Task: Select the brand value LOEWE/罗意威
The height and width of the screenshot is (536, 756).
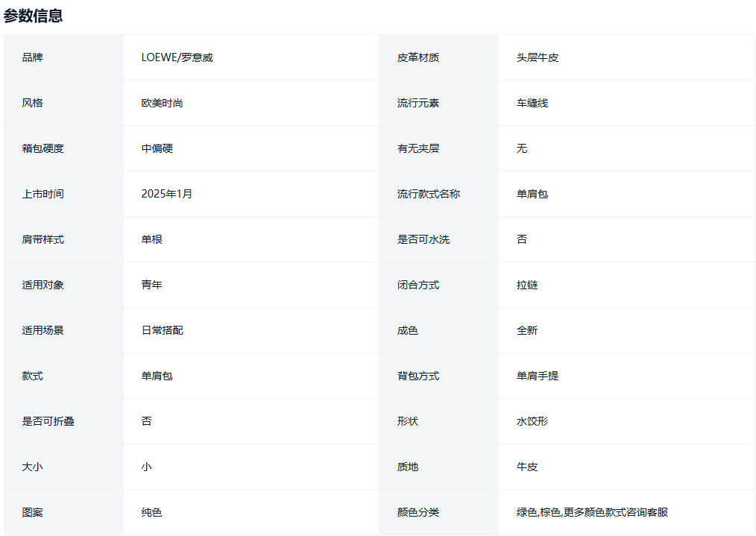Action: (177, 57)
